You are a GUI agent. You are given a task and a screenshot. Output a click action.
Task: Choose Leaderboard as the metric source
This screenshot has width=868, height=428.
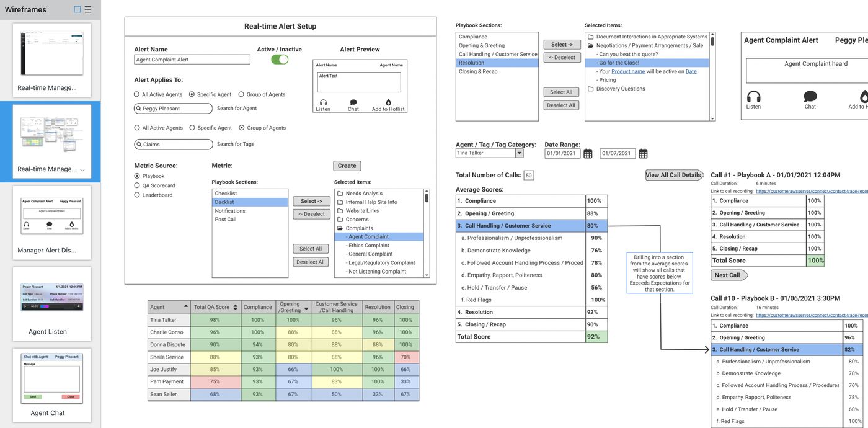pos(137,195)
